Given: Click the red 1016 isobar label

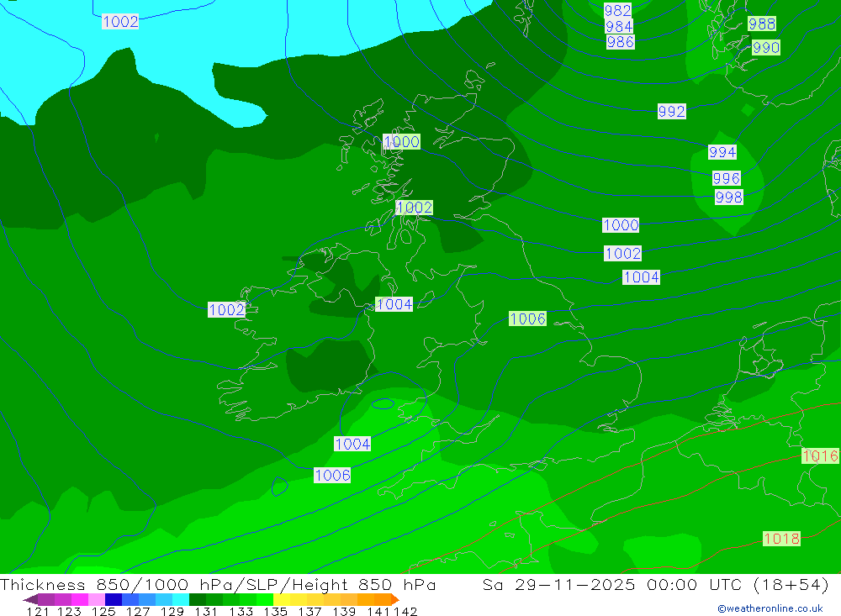Looking at the screenshot, I should click(x=820, y=456).
